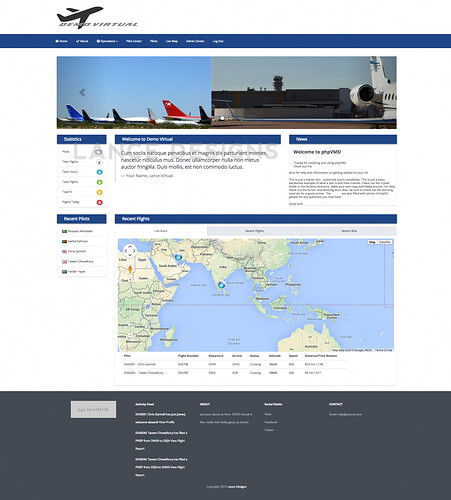Viewport: 451px width, 500px height.
Task: Click the aircraft marker near India
Action: [221, 285]
